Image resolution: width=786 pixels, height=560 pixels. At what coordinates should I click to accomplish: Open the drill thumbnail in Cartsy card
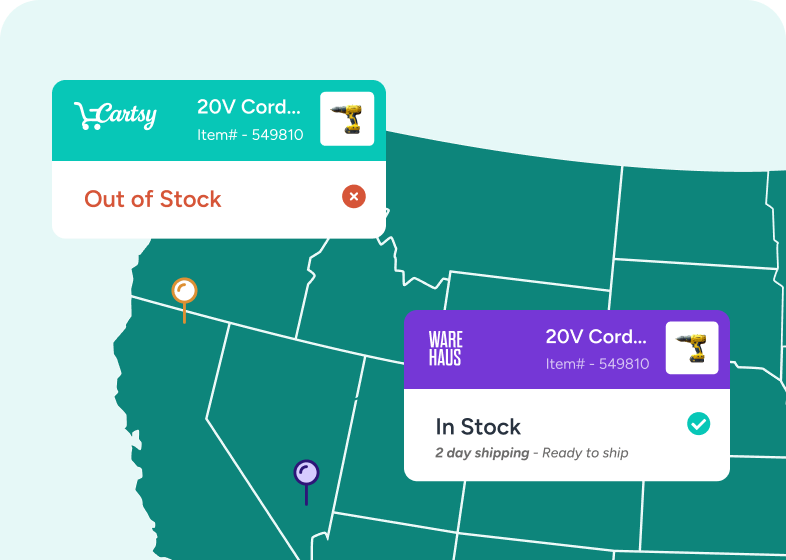click(347, 119)
